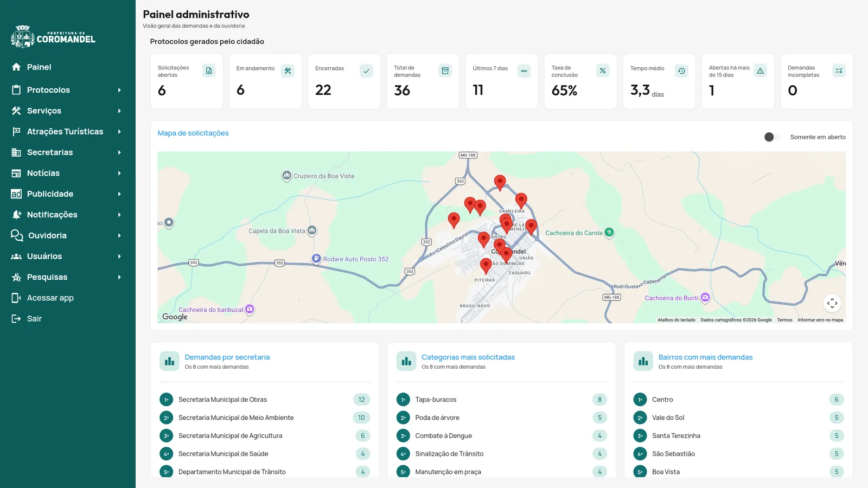This screenshot has height=488, width=868.
Task: Open the Pesquisas menu item
Action: (68, 277)
